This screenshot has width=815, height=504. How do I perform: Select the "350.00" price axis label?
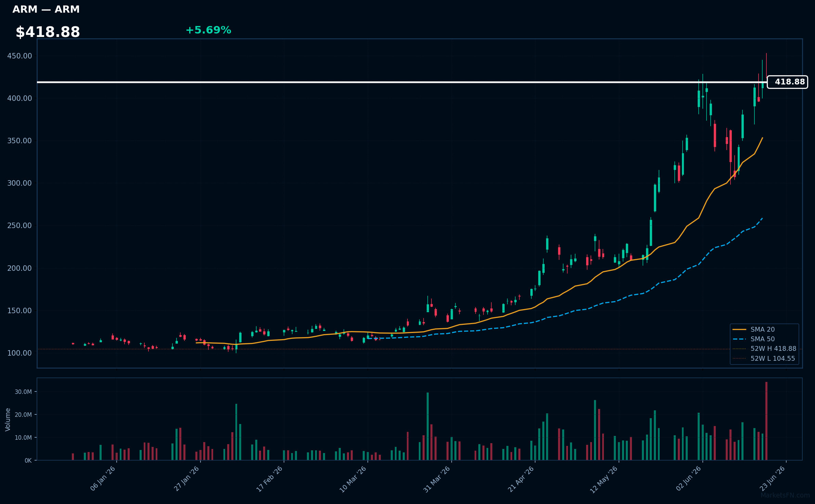(x=20, y=141)
